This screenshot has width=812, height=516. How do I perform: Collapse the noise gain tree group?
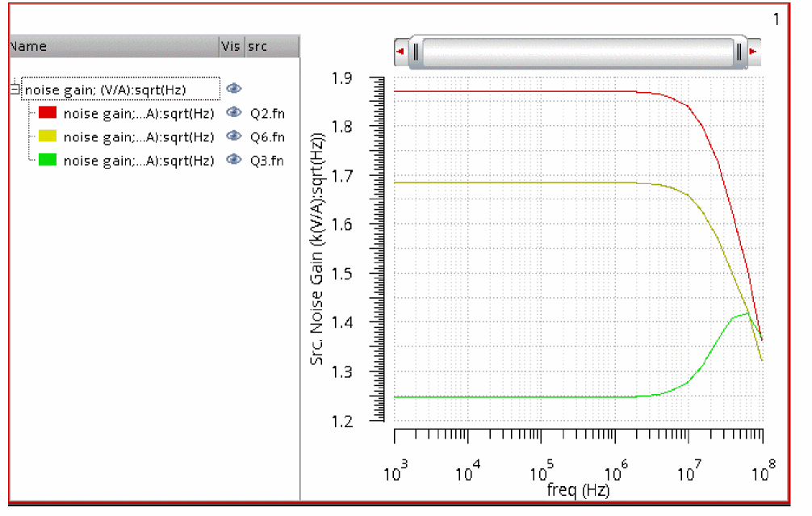pos(15,89)
